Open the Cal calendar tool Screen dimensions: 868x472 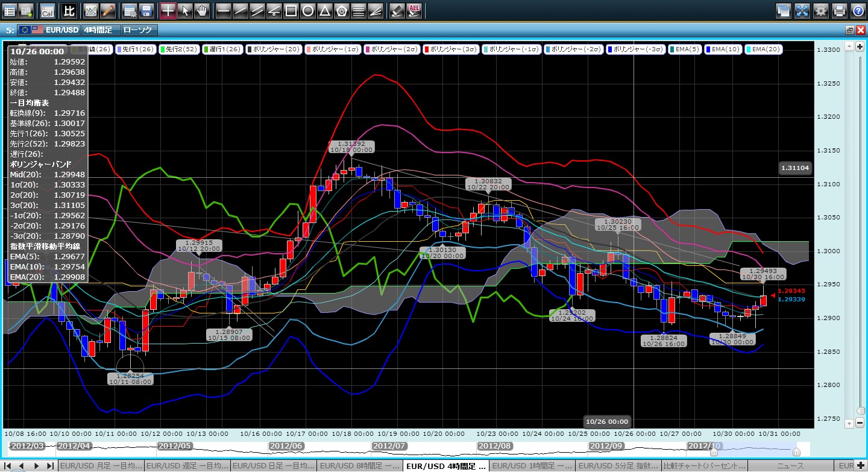[x=47, y=10]
